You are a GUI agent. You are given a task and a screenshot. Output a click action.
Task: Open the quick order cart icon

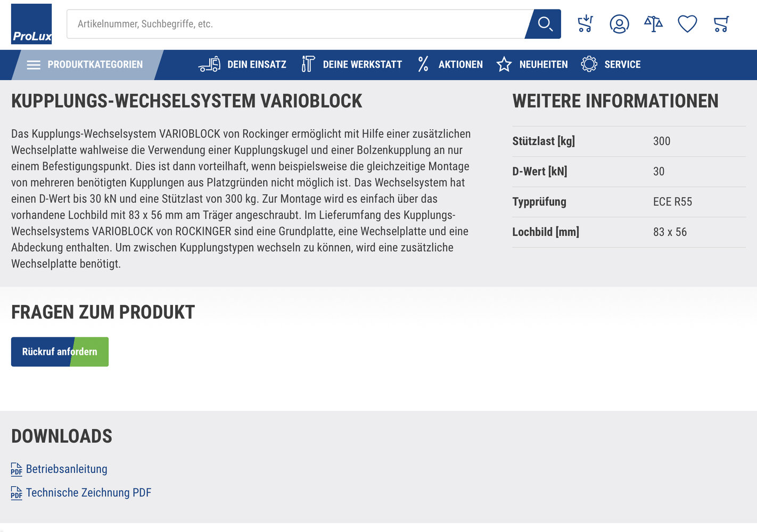(x=585, y=24)
